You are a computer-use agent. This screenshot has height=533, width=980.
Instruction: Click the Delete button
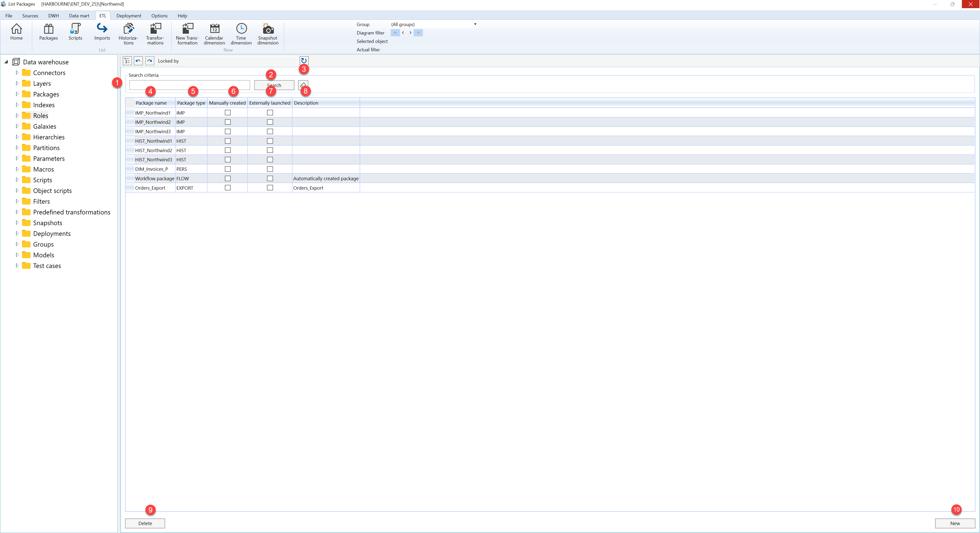(x=145, y=523)
